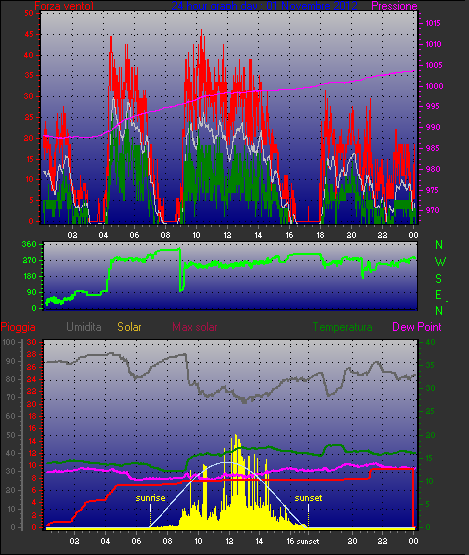The image size is (469, 555).
Task: Click the 'sunrise' marker in solar chart
Action: [150, 498]
